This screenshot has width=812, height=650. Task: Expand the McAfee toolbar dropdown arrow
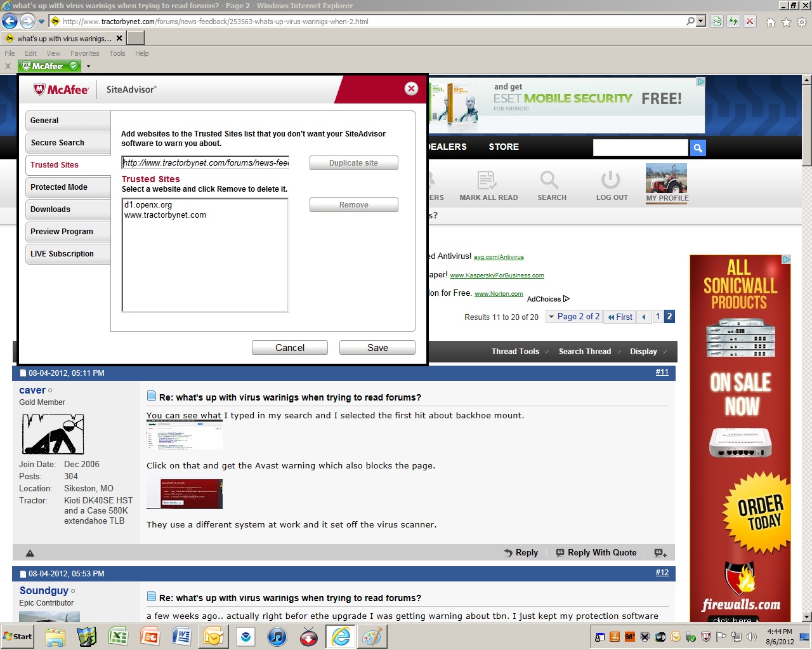coord(88,66)
